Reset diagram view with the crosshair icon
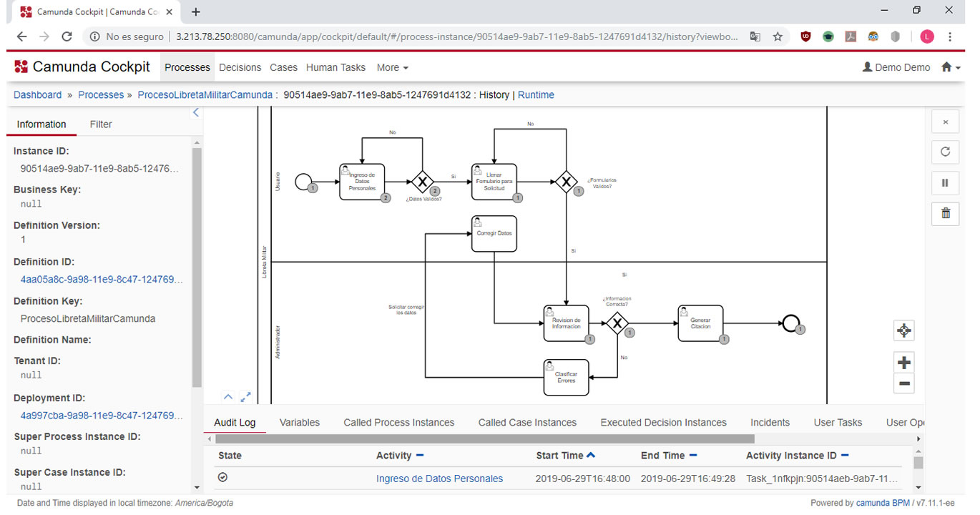980x515 pixels. point(904,330)
